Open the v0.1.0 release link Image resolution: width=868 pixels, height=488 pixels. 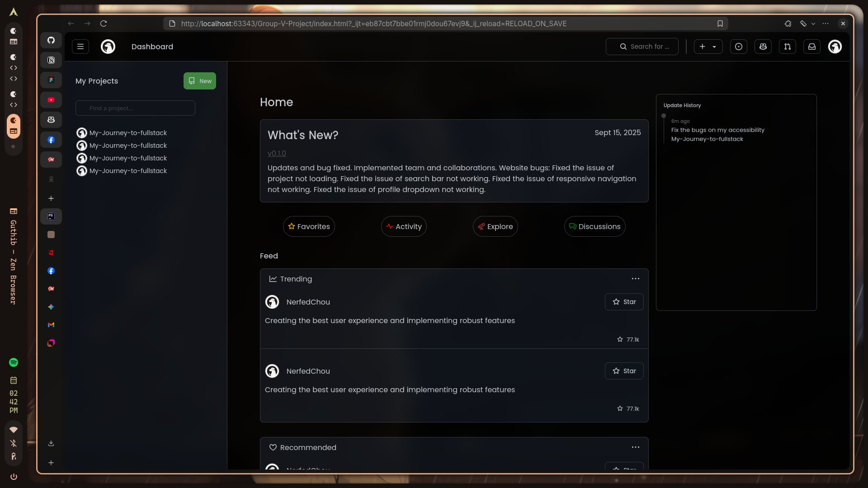pos(277,153)
